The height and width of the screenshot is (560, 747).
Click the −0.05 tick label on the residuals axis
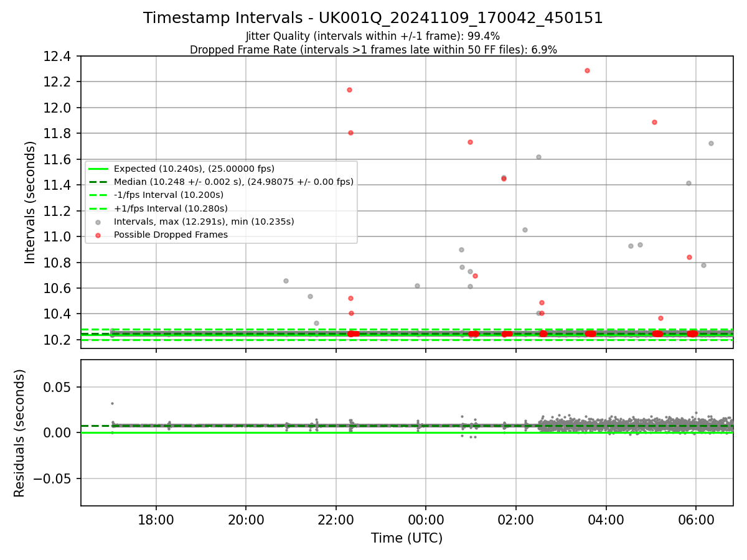pyautogui.click(x=53, y=478)
